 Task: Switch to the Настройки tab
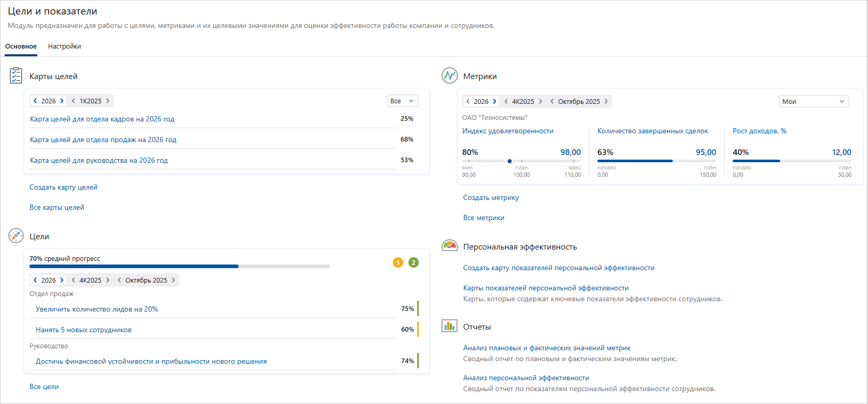click(65, 46)
